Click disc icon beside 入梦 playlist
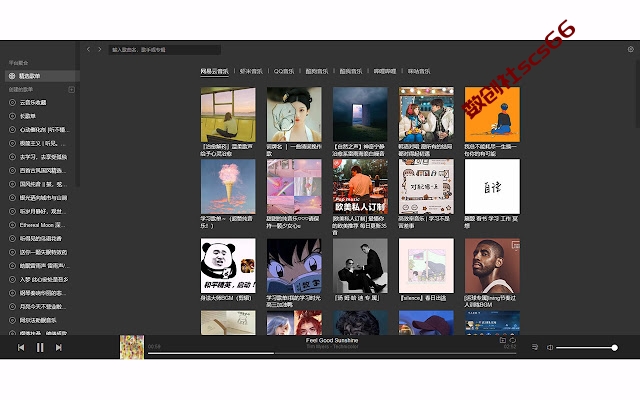The height and width of the screenshot is (400, 640). pyautogui.click(x=12, y=280)
